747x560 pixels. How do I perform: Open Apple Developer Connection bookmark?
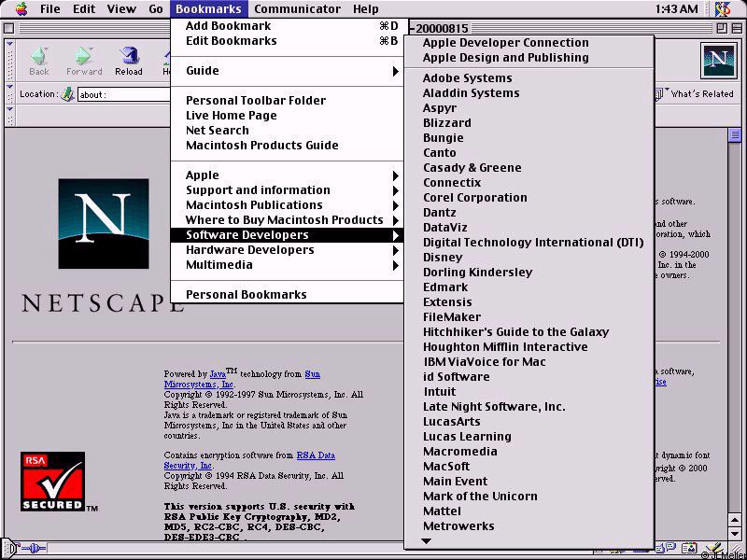529,43
